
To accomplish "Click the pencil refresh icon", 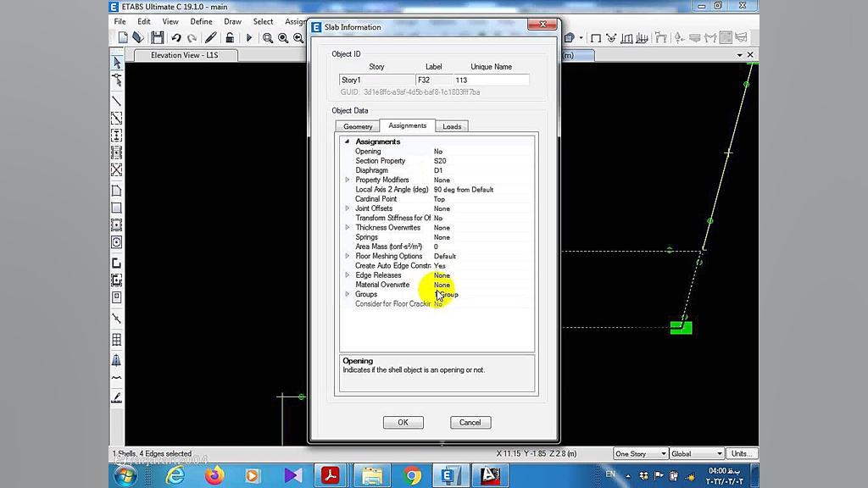I will pyautogui.click(x=211, y=37).
